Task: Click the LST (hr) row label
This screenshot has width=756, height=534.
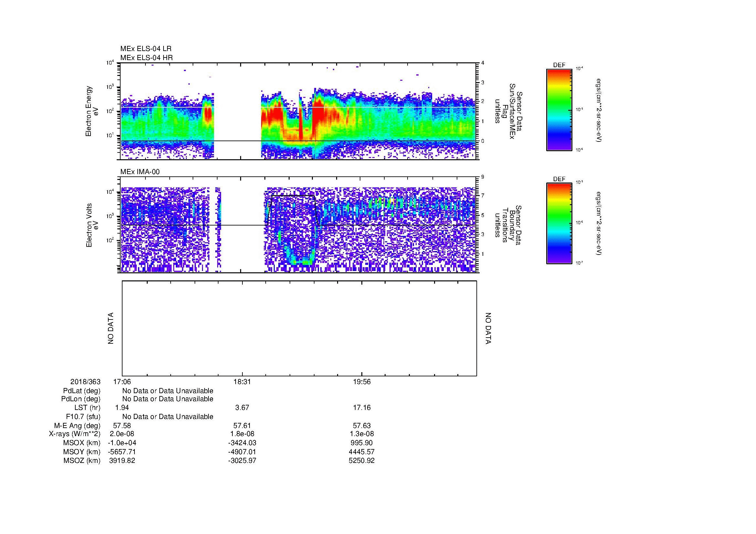Action: [87, 408]
